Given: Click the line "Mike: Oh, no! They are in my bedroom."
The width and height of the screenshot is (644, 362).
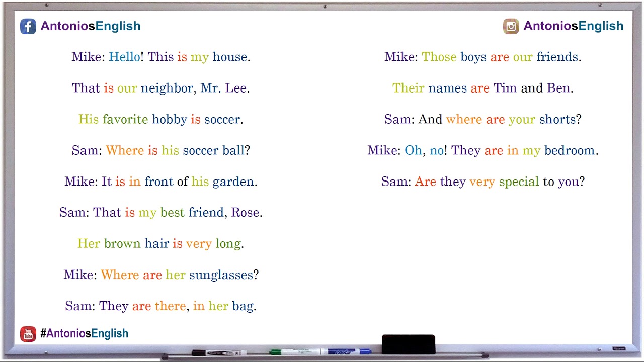Looking at the screenshot, I should pos(483,150).
